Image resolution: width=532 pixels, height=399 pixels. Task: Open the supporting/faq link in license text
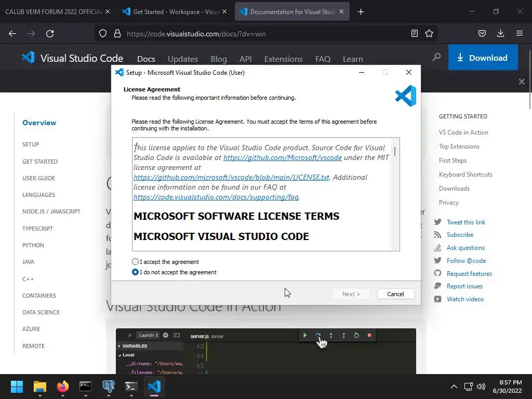[x=216, y=197]
